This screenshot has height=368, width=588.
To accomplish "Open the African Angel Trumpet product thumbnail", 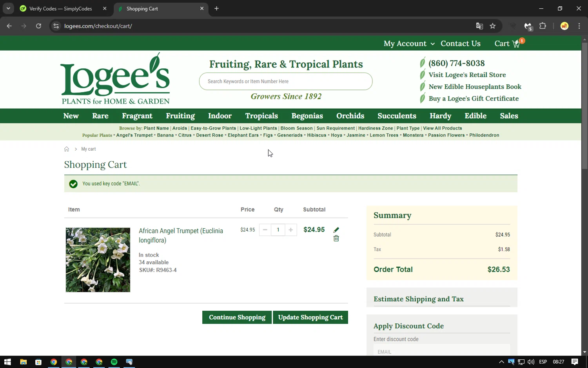I will click(x=98, y=260).
